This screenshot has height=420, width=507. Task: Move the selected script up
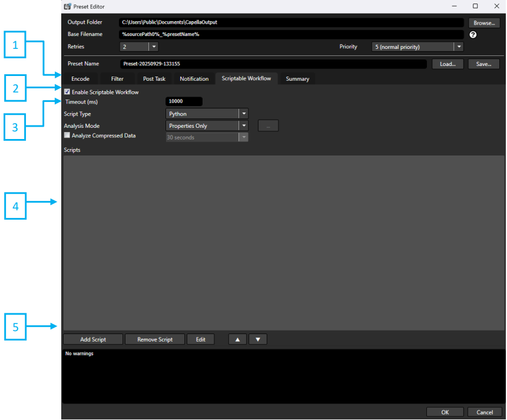pos(237,339)
